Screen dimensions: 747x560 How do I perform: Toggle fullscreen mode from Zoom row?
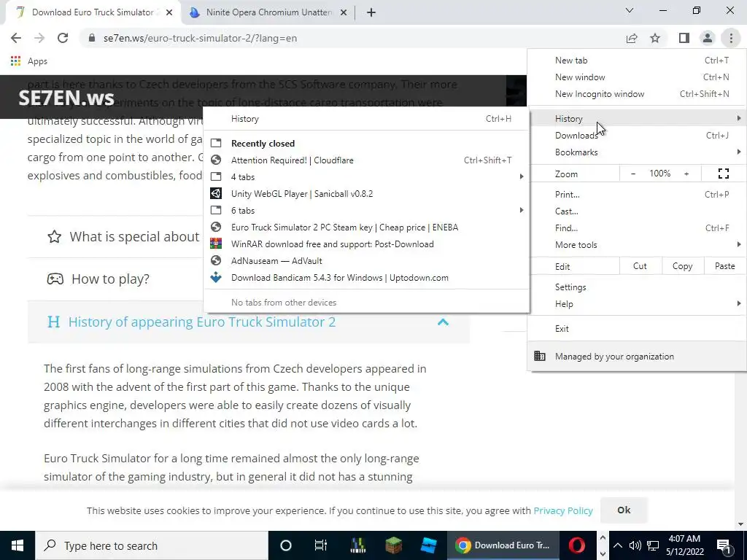click(723, 174)
